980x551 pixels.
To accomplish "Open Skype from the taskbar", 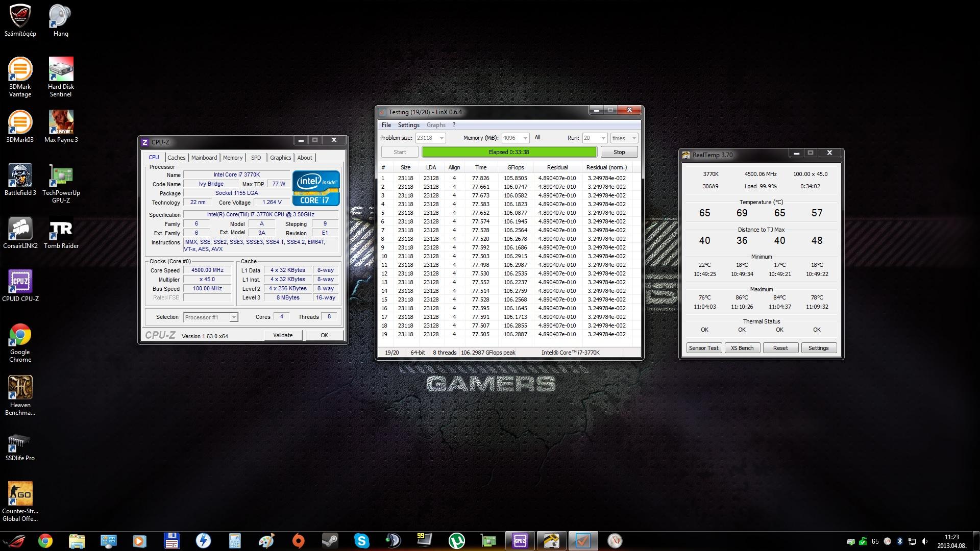I will pyautogui.click(x=361, y=541).
